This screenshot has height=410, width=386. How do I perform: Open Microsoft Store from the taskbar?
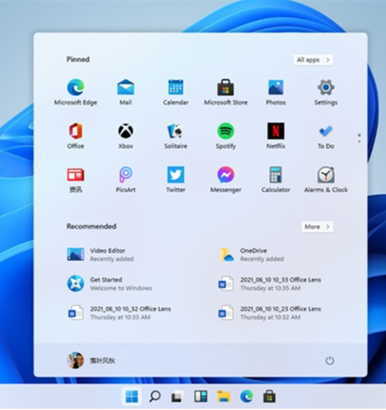click(x=269, y=396)
